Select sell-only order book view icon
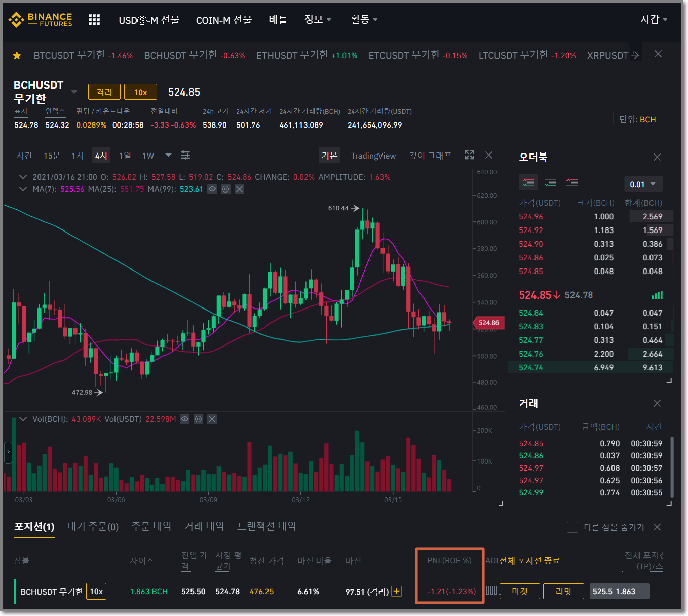The image size is (688, 616). [572, 182]
